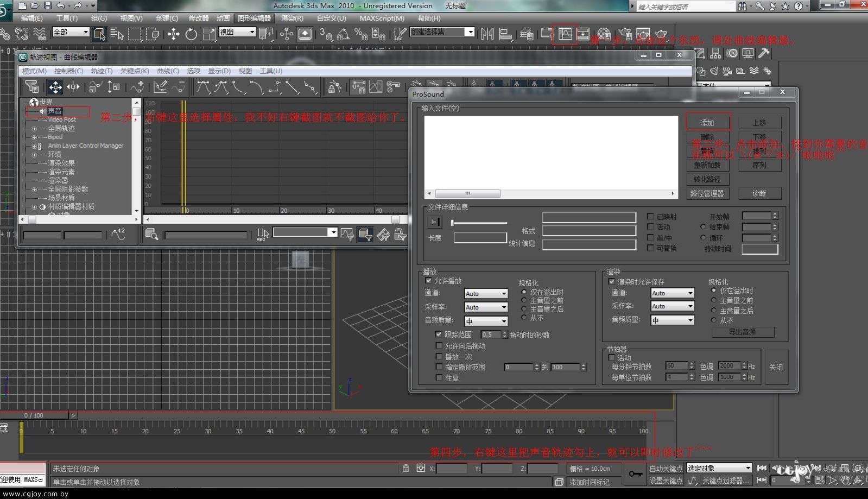
Task: Click the Set Key mode key icon
Action: (635, 474)
